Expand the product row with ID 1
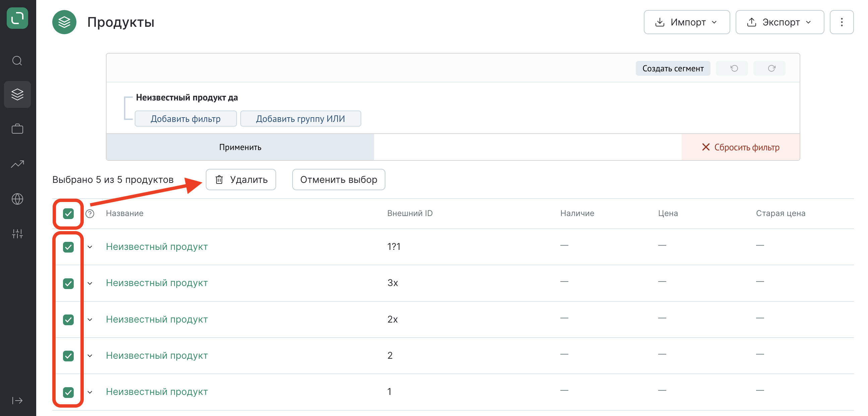 (90, 393)
